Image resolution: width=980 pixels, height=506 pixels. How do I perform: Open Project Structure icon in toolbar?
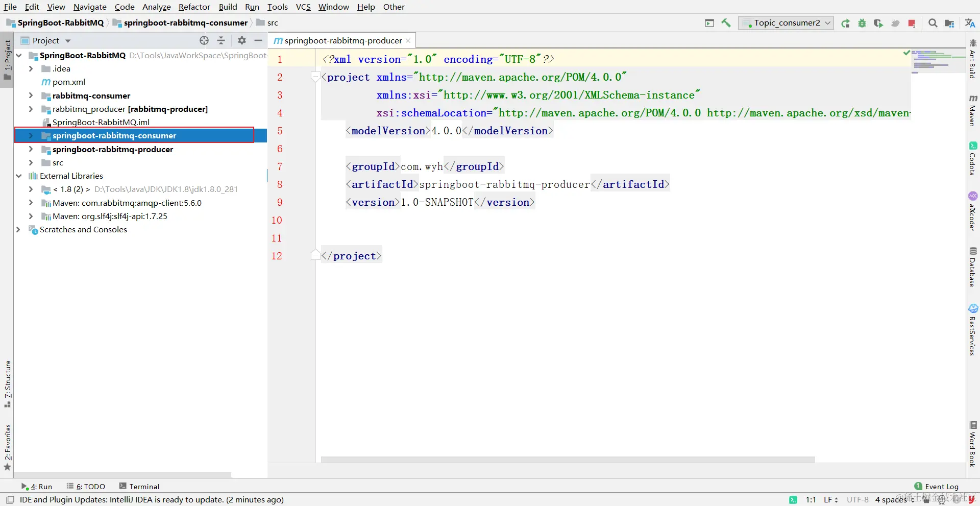click(x=949, y=23)
